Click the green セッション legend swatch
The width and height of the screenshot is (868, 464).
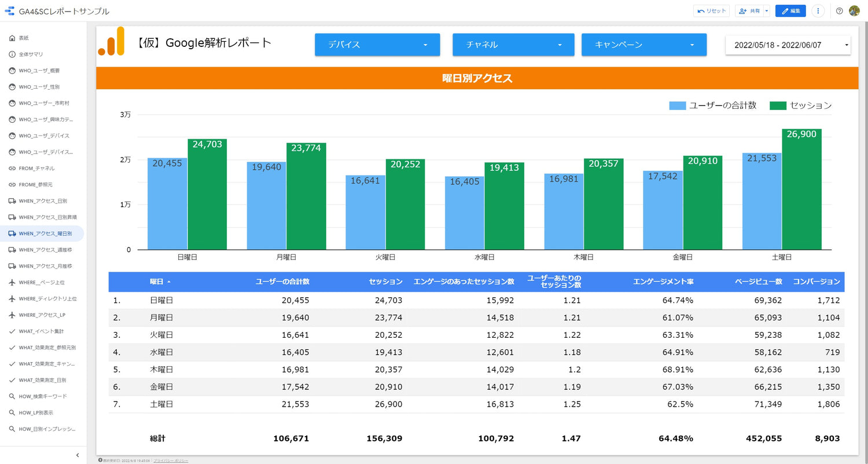point(778,105)
